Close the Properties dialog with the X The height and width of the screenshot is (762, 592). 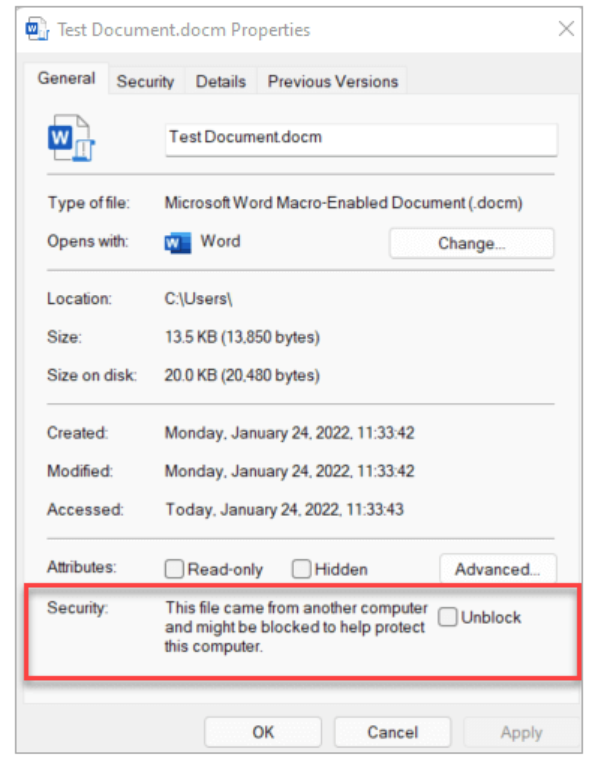(x=566, y=29)
